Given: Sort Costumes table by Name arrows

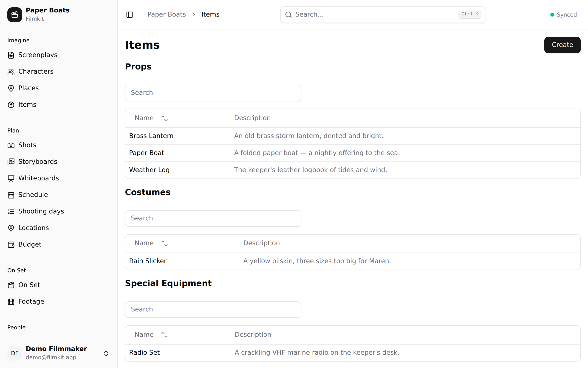Looking at the screenshot, I should coord(164,243).
